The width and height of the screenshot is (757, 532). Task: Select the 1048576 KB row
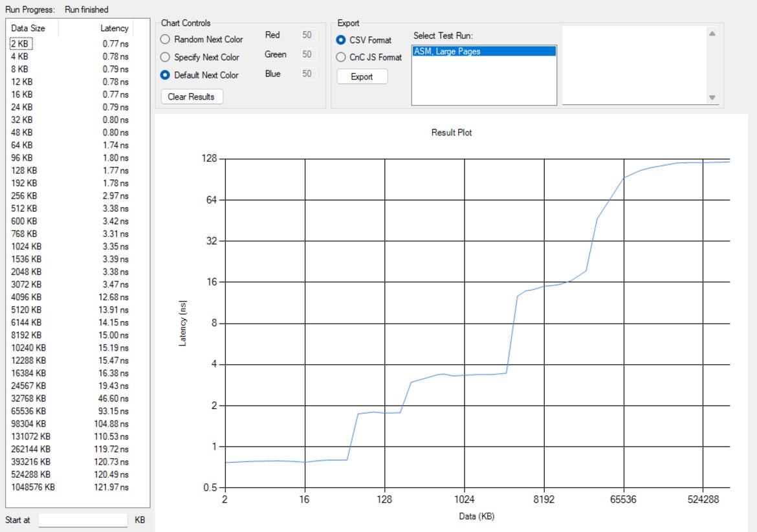[70, 487]
